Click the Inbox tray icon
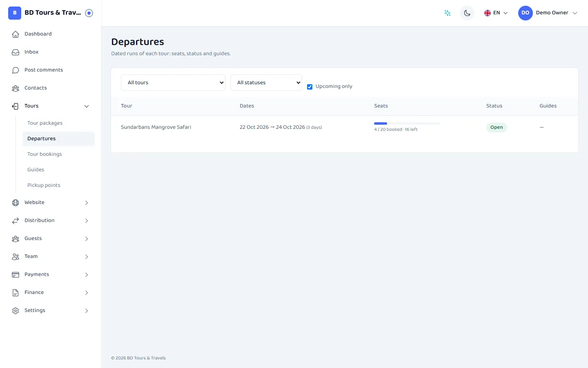This screenshot has width=588, height=368. 16,52
